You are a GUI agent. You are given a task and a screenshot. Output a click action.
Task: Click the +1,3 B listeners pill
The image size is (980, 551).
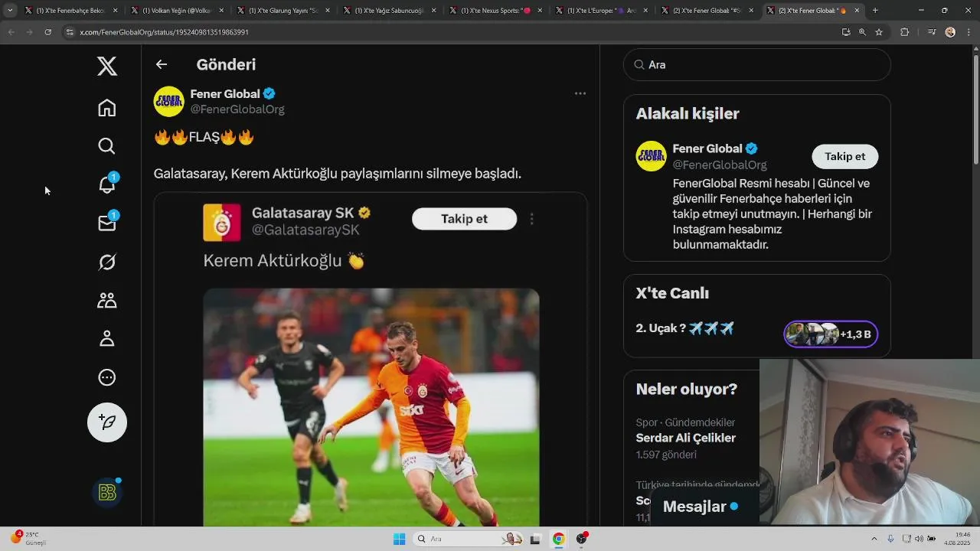831,334
